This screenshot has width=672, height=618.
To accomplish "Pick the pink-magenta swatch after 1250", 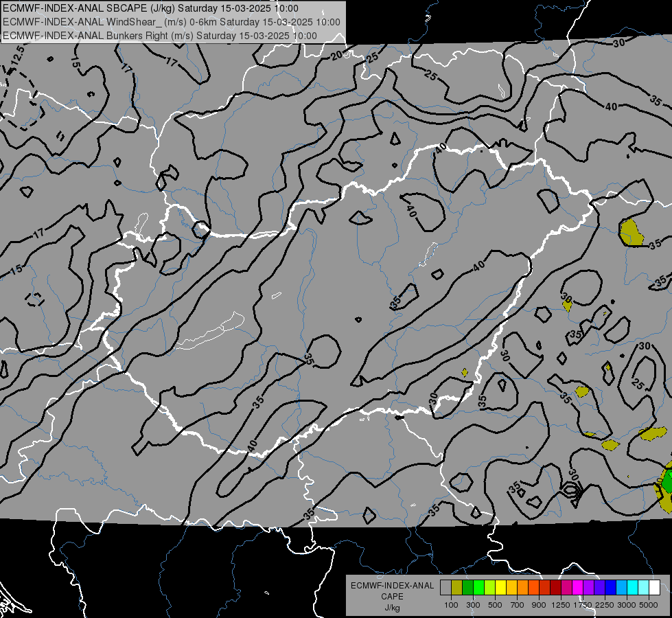I will (566, 588).
